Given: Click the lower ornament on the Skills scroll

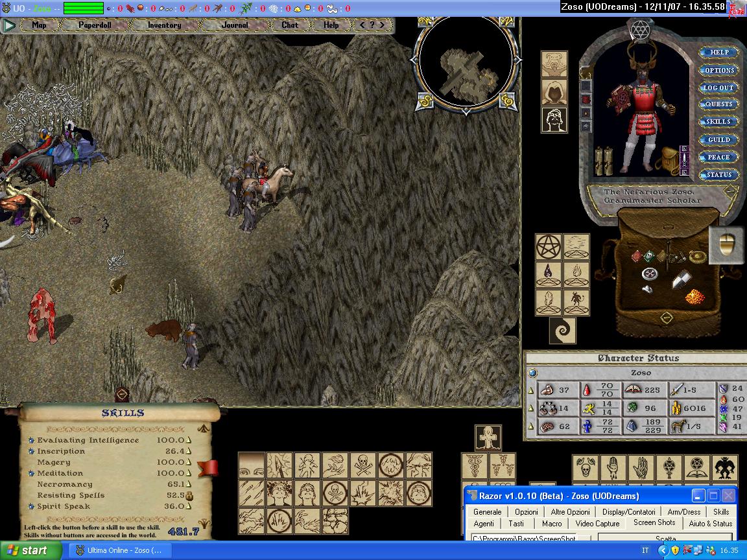Looking at the screenshot, I should (x=206, y=524).
